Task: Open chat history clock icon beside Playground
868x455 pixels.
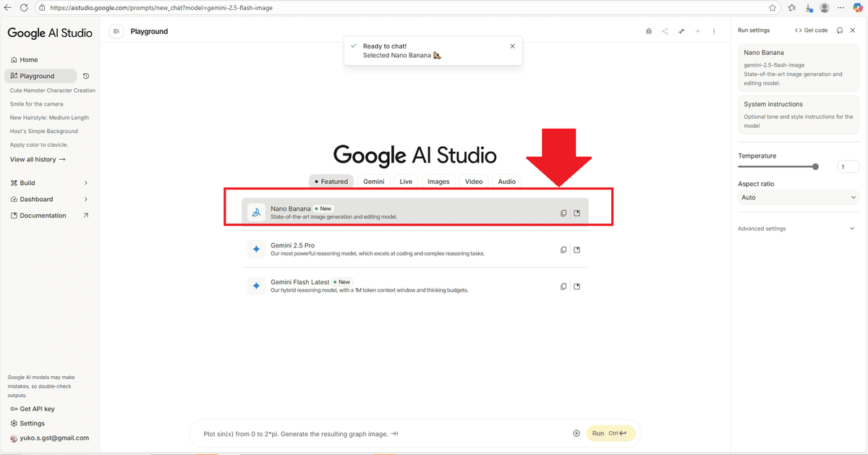Action: coord(86,76)
